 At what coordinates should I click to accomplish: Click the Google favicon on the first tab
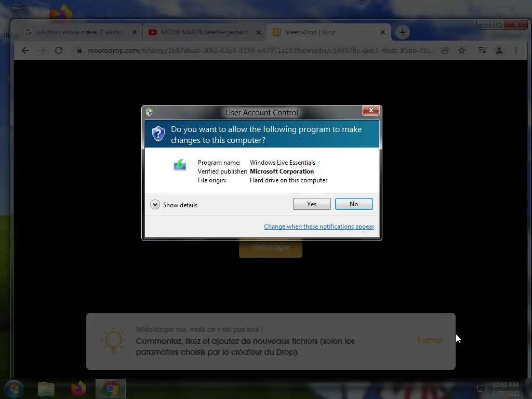pyautogui.click(x=29, y=32)
